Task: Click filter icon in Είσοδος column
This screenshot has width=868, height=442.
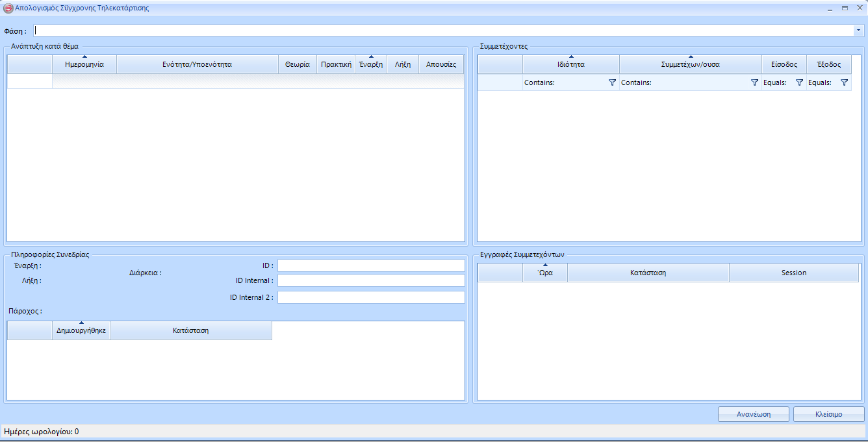Action: pyautogui.click(x=799, y=82)
